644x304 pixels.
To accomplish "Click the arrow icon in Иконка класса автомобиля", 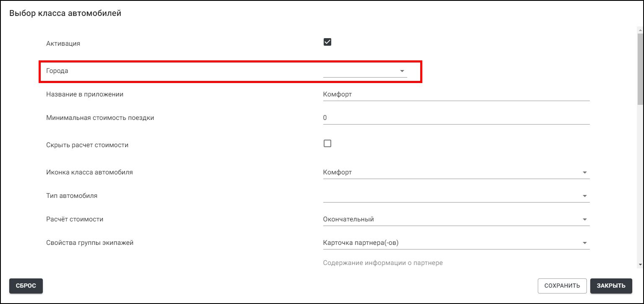I will click(x=584, y=173).
